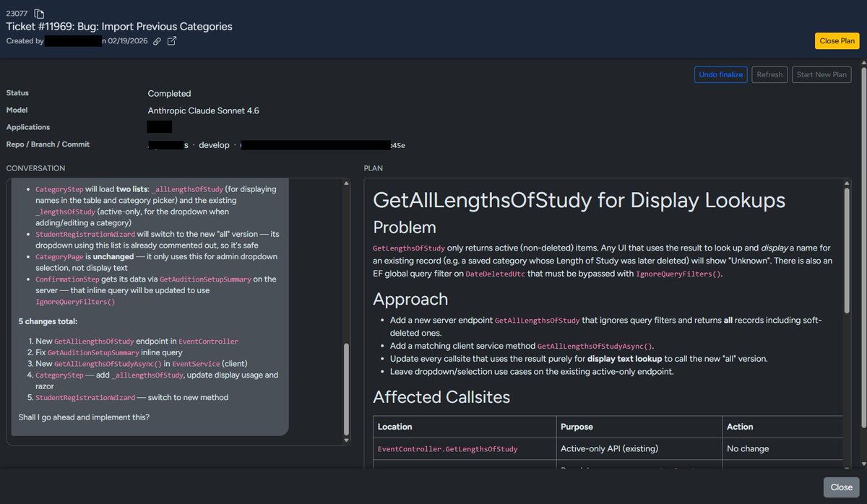Image resolution: width=867 pixels, height=504 pixels.
Task: Click the Repo / Branch / Commit label
Action: tap(48, 144)
